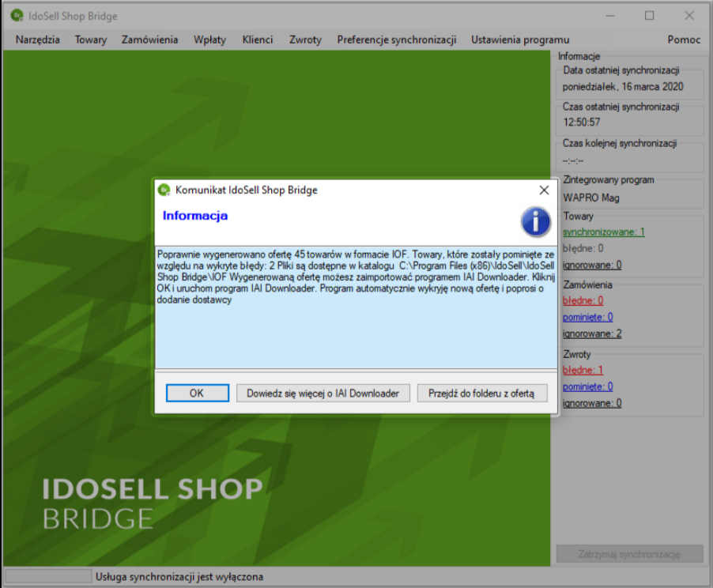Click the IdoSell icon in dialog title
Screen dimensions: 713x588
164,190
